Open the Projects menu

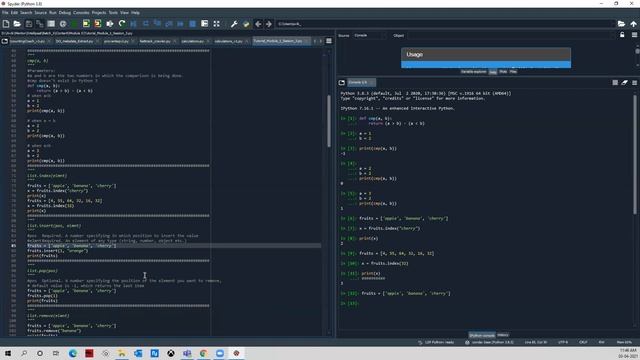[x=99, y=13]
